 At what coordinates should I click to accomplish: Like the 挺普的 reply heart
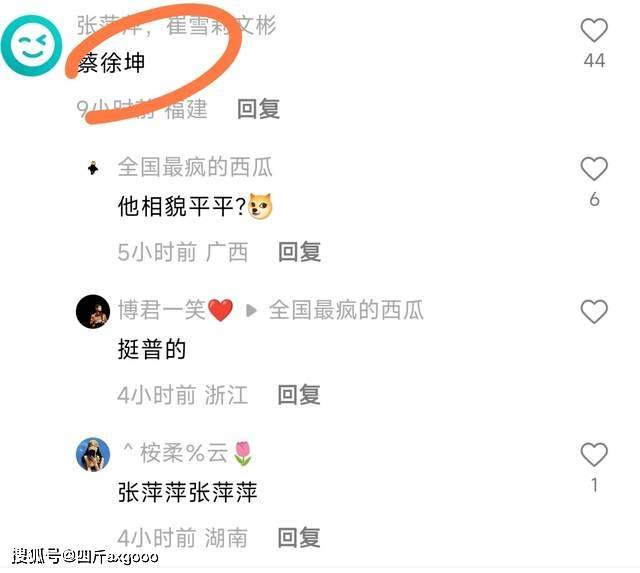point(594,312)
